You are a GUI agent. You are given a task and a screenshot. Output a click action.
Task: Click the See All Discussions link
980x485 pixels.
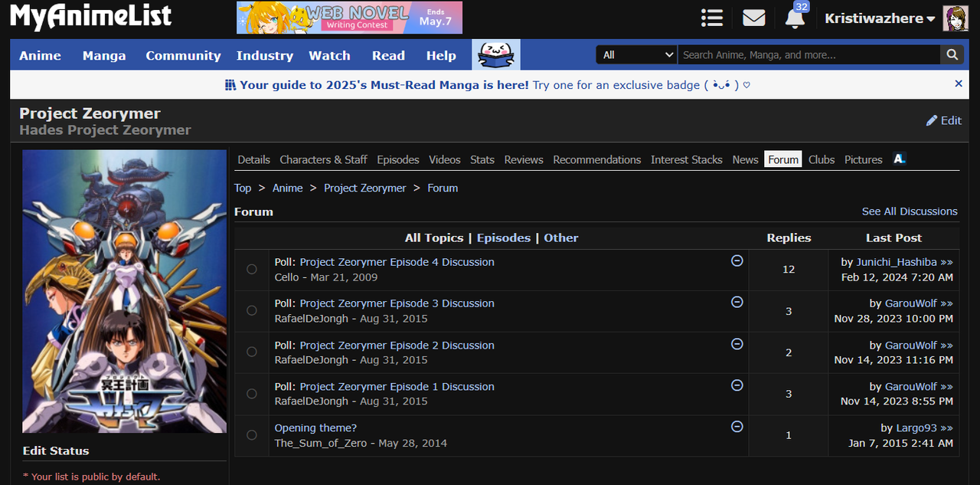(x=910, y=211)
